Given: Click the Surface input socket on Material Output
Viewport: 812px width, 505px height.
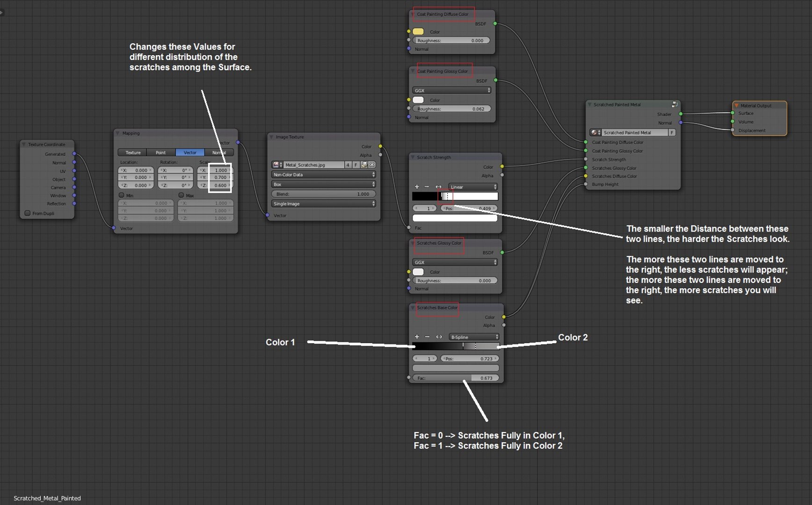Looking at the screenshot, I should pos(733,113).
